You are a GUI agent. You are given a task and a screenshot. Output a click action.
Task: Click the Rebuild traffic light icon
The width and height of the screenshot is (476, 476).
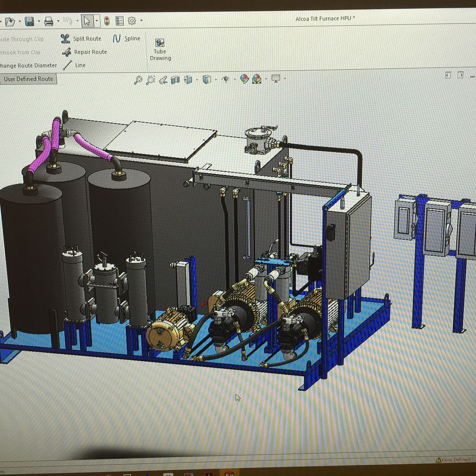click(x=107, y=21)
